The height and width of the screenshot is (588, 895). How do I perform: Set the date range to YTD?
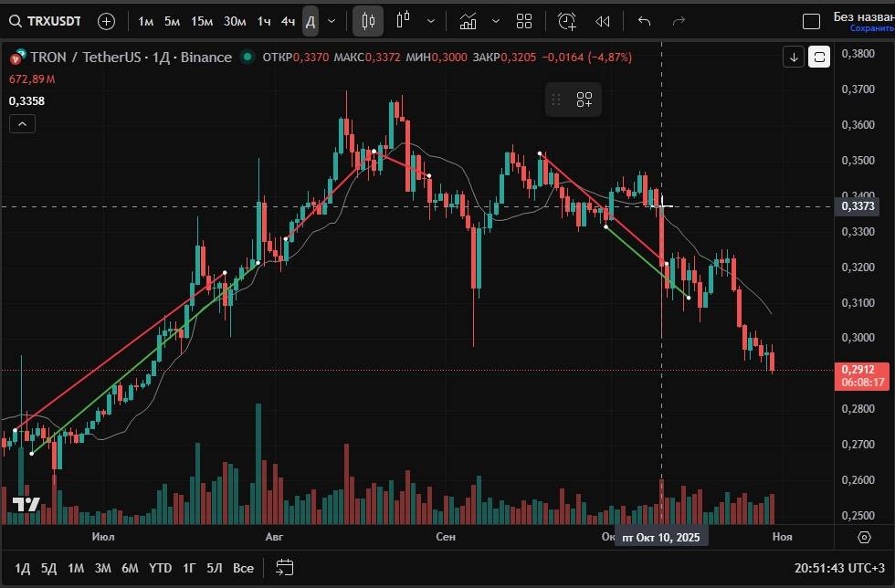click(161, 568)
